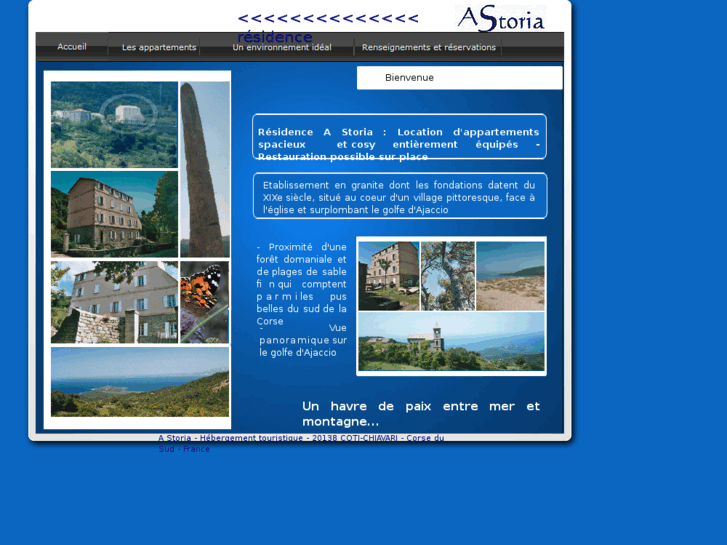Click the Bienvenue heading box

[459, 77]
